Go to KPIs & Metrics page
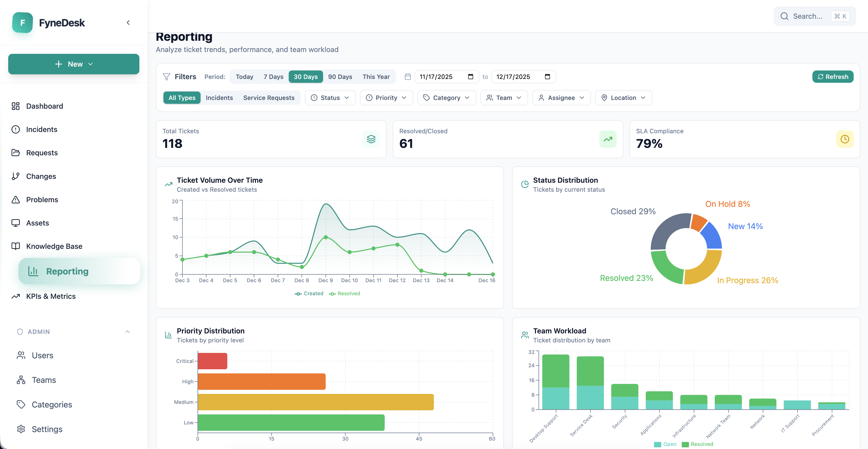868x449 pixels. click(x=51, y=296)
